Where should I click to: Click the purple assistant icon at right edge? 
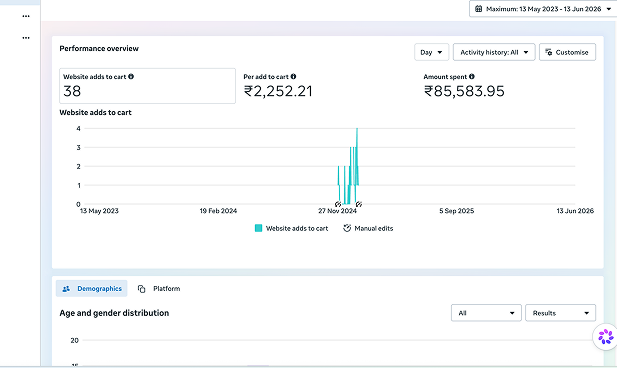tap(606, 337)
